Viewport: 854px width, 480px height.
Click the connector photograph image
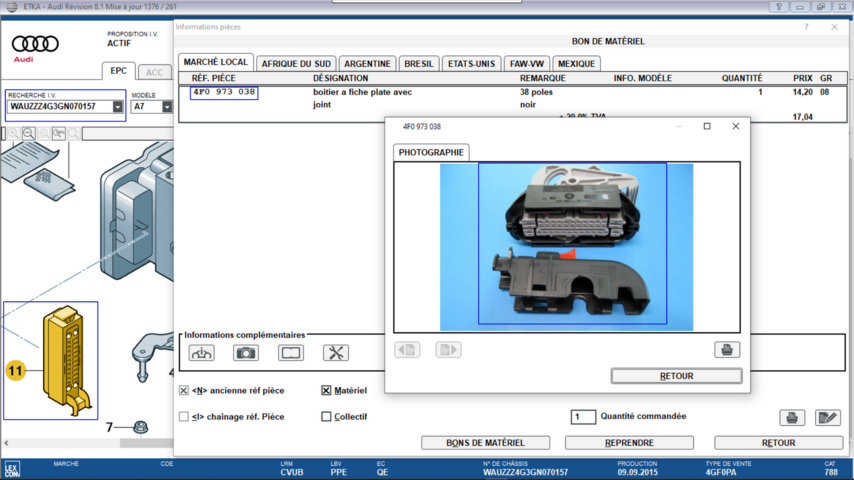coord(566,247)
